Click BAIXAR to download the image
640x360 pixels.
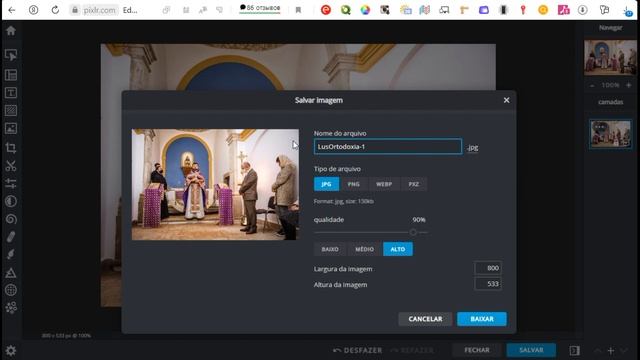(x=482, y=319)
